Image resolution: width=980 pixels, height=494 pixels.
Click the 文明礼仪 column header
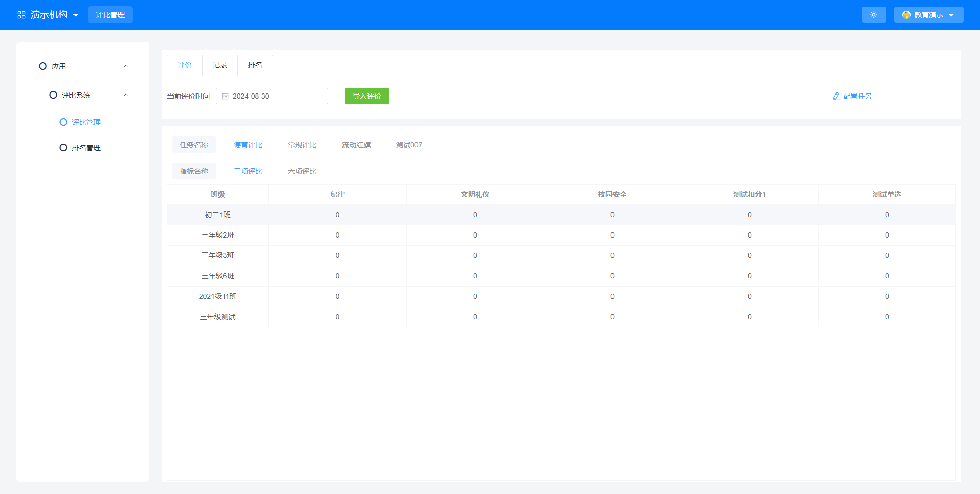point(475,194)
